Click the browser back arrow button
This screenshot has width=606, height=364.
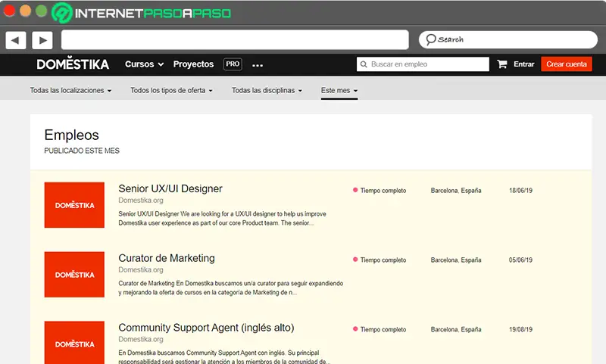tap(16, 40)
